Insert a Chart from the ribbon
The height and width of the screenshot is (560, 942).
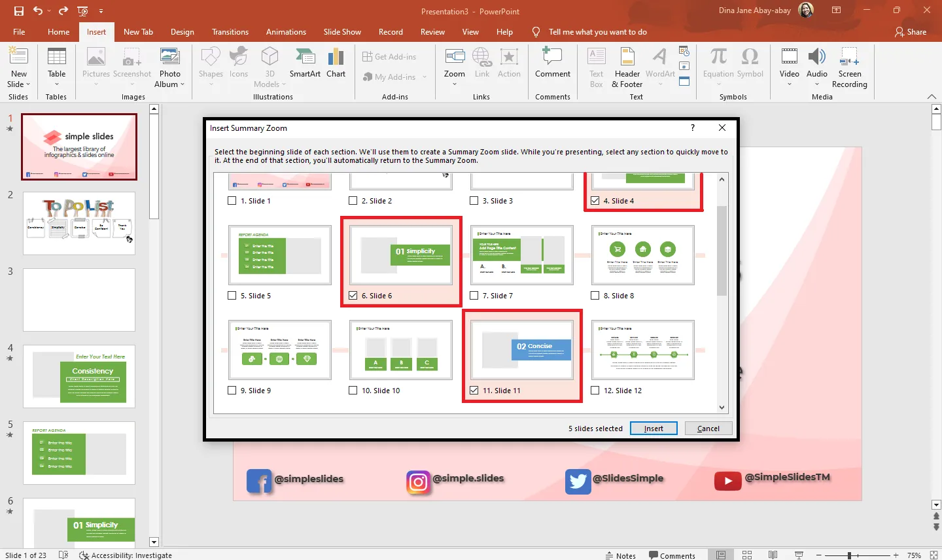click(x=336, y=58)
